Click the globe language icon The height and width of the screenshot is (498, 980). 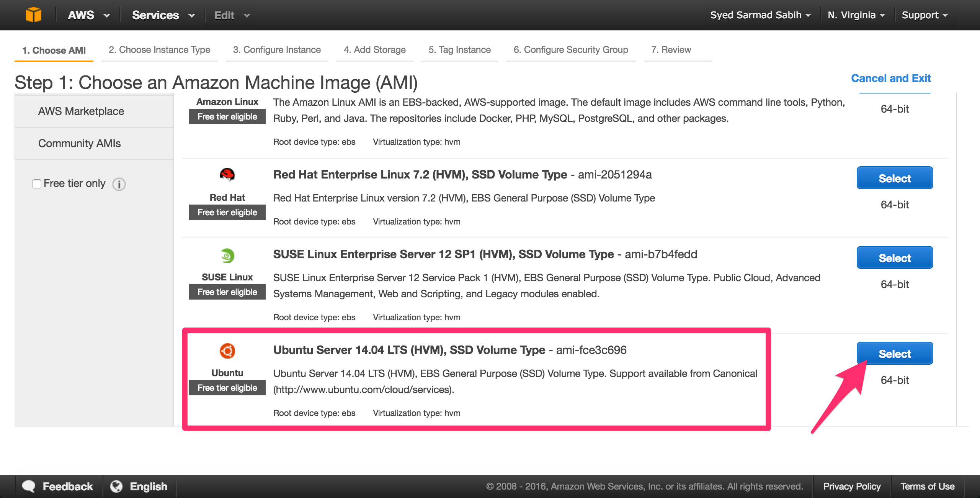coord(116,486)
